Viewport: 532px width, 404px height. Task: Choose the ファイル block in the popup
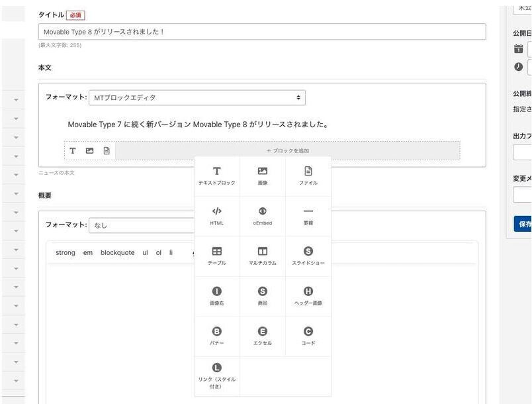308,176
